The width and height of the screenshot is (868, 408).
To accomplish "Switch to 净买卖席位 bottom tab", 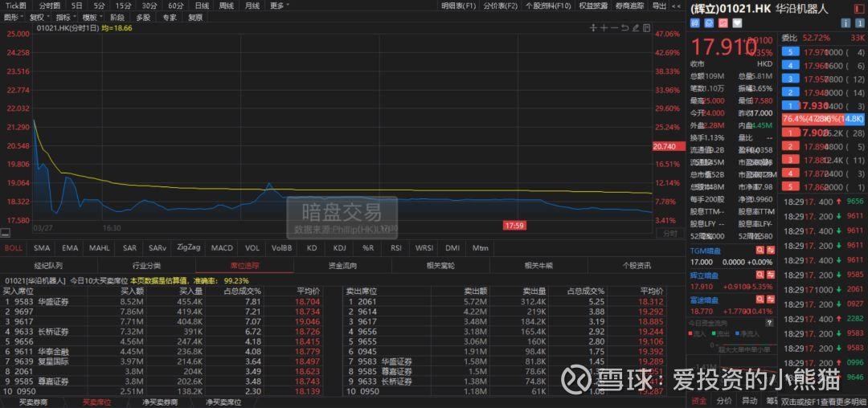I will pyautogui.click(x=223, y=402).
